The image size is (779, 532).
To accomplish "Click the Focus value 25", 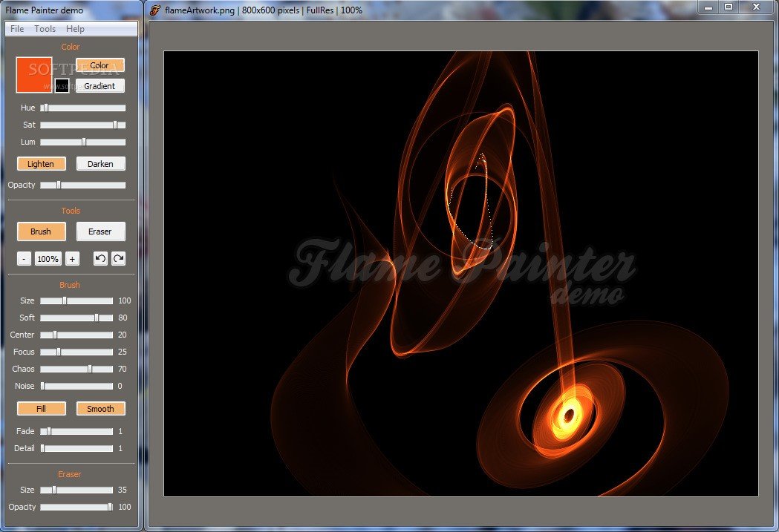I will click(x=123, y=352).
